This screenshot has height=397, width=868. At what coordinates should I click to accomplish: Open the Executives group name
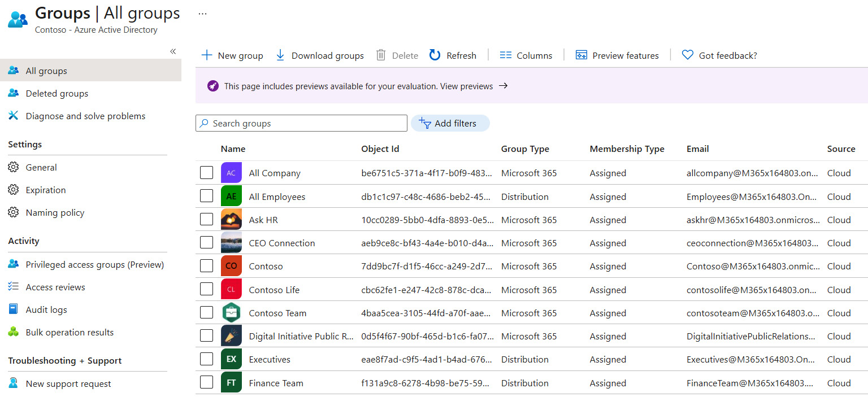coord(270,360)
